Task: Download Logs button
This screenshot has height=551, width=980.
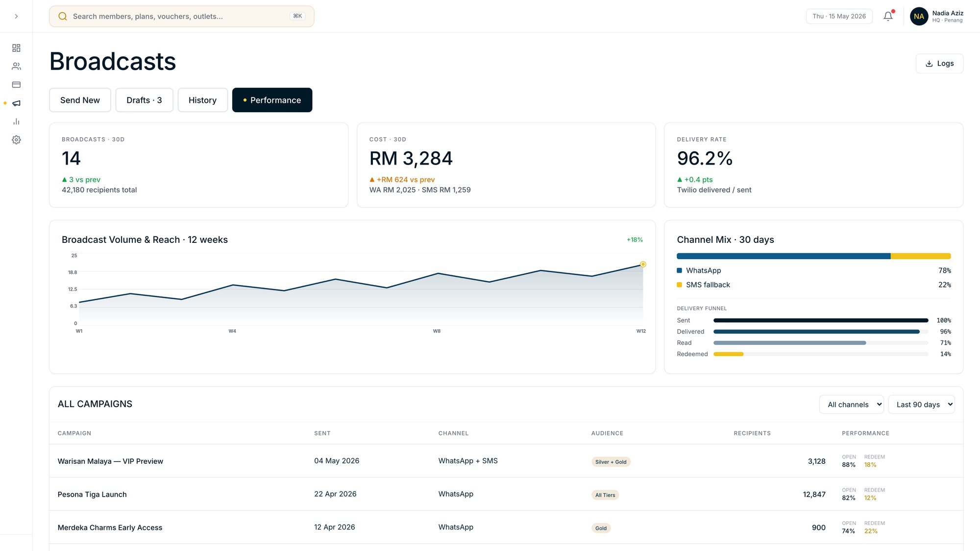Action: (939, 64)
